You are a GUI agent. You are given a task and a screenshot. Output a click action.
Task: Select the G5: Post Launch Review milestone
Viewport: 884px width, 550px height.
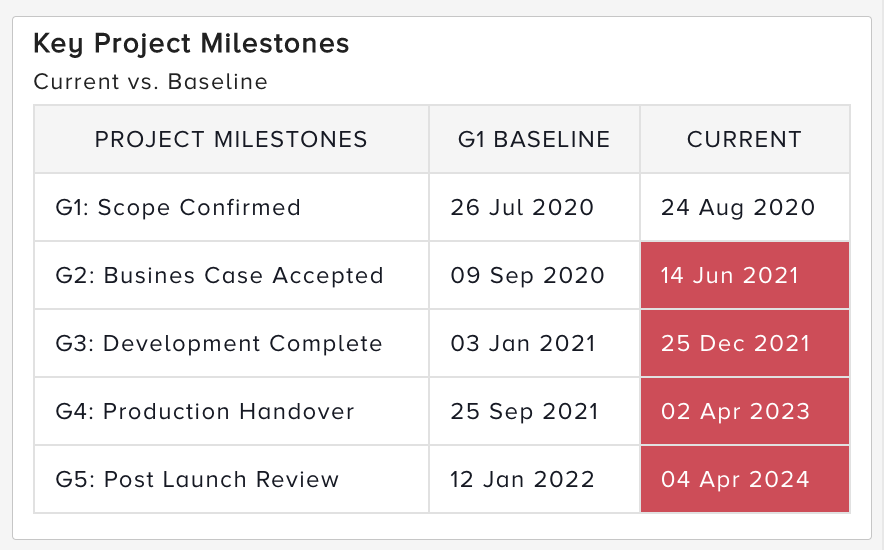[197, 479]
